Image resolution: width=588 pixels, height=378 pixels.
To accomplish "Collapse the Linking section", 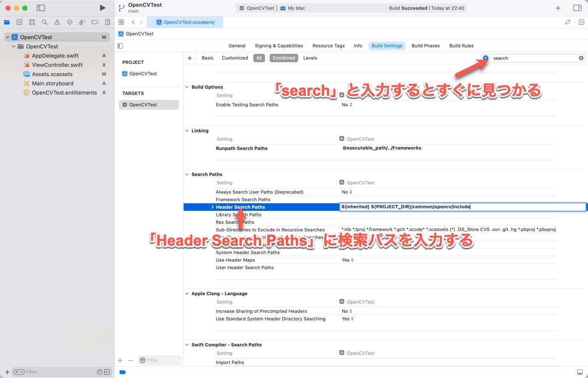I will coord(187,131).
